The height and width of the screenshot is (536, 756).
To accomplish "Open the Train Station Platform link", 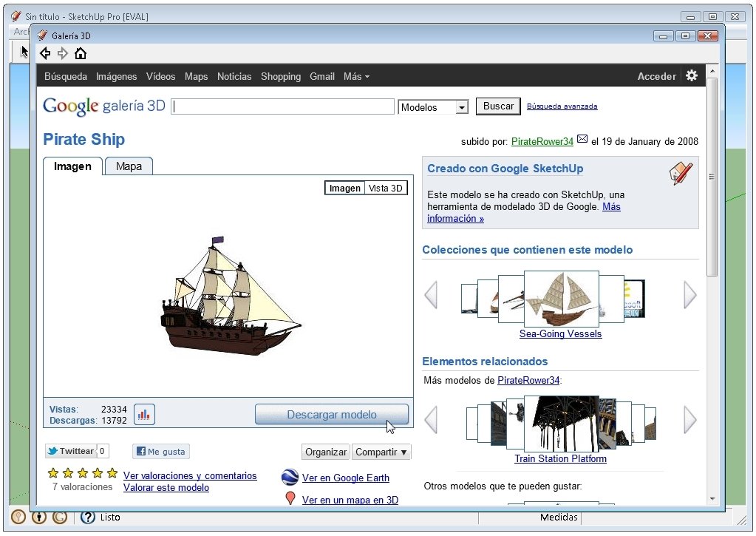I will (560, 459).
